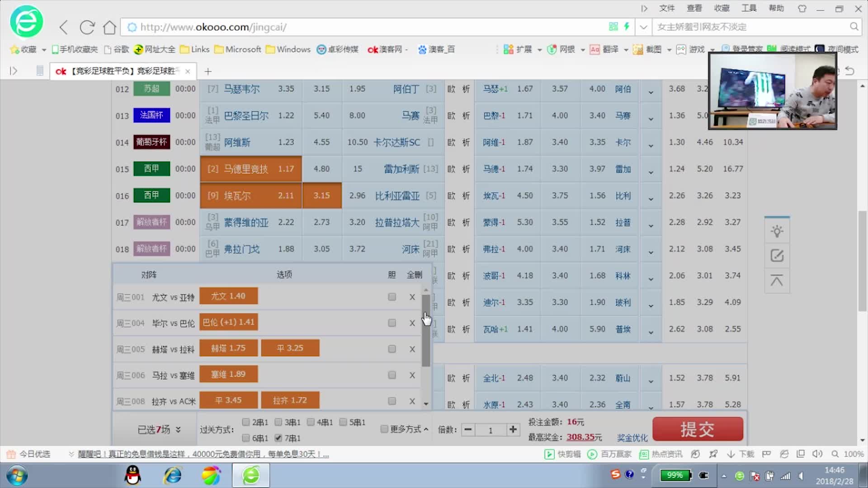Expand more odds for match 018 row
Image resolution: width=868 pixels, height=488 pixels.
(651, 252)
